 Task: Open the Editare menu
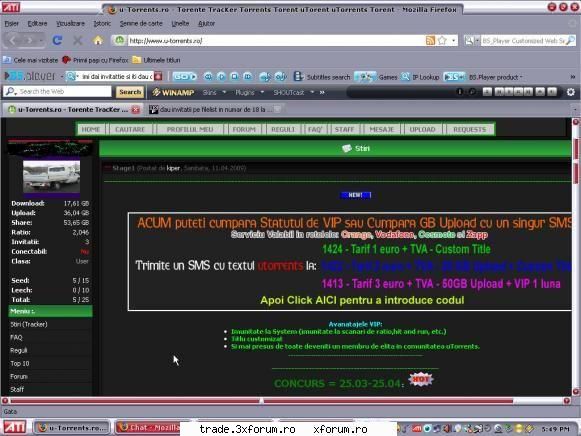37,23
